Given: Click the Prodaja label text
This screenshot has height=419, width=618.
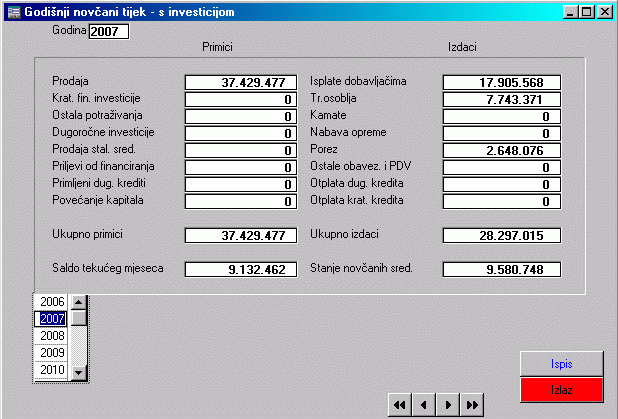Looking at the screenshot, I should [x=70, y=81].
